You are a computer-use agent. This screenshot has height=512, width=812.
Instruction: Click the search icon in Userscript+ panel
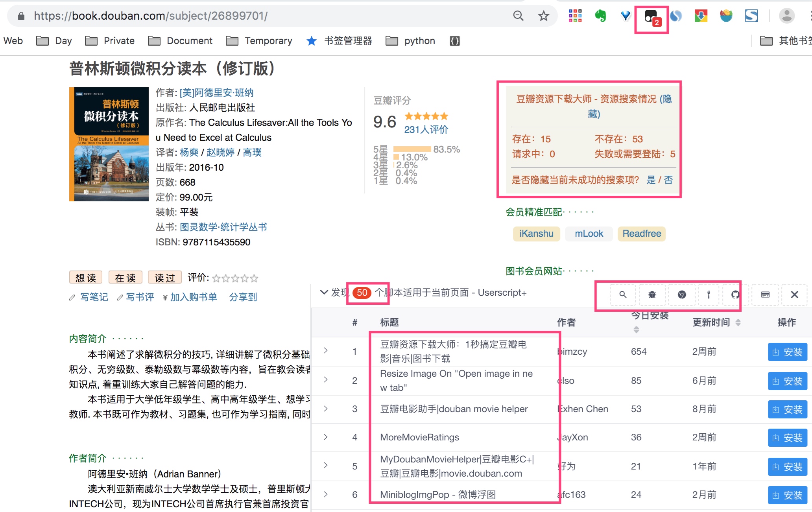pyautogui.click(x=623, y=295)
